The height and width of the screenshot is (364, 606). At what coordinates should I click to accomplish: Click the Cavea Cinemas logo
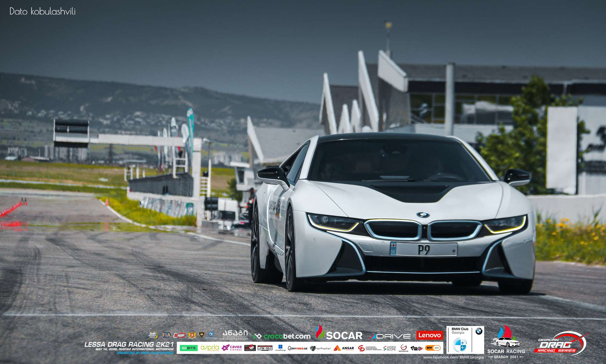tap(232, 348)
